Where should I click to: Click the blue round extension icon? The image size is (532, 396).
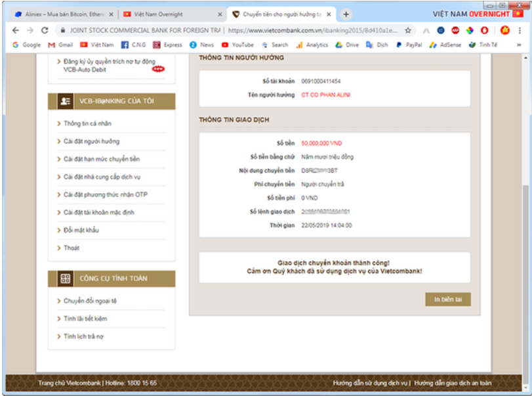[440, 31]
